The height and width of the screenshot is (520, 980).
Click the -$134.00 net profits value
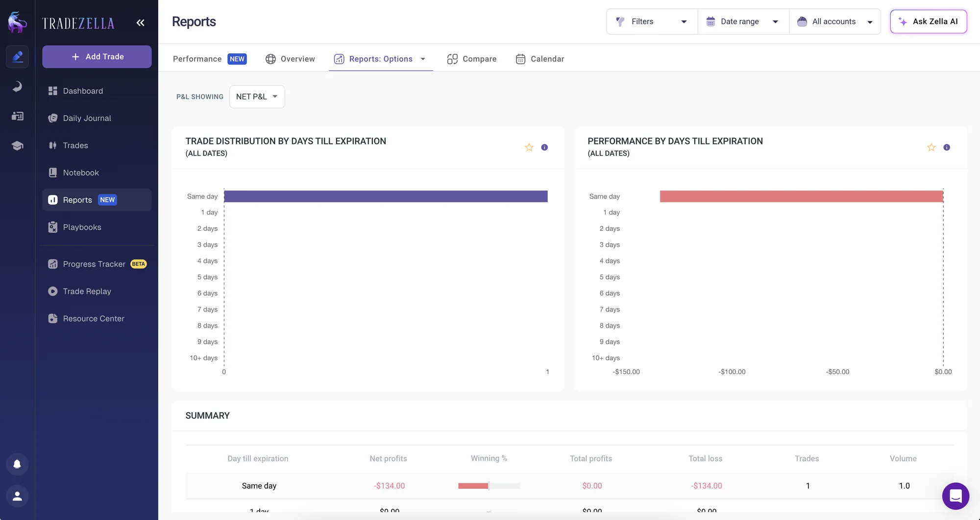pyautogui.click(x=390, y=486)
